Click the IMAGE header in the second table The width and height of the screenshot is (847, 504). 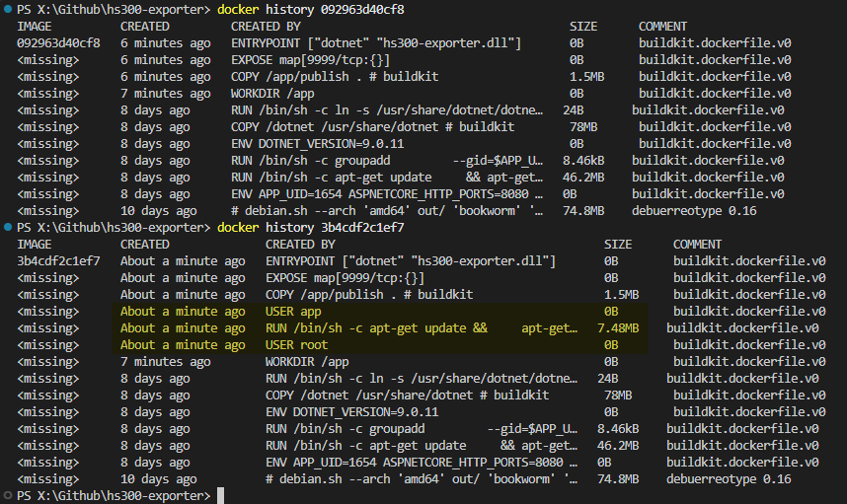pos(35,244)
